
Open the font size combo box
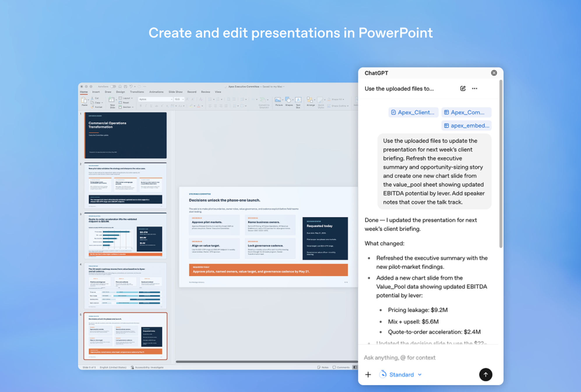pyautogui.click(x=179, y=99)
